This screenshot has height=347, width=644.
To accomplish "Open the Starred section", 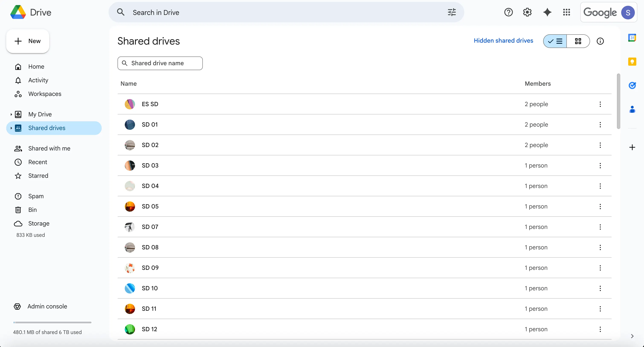I will 38,176.
